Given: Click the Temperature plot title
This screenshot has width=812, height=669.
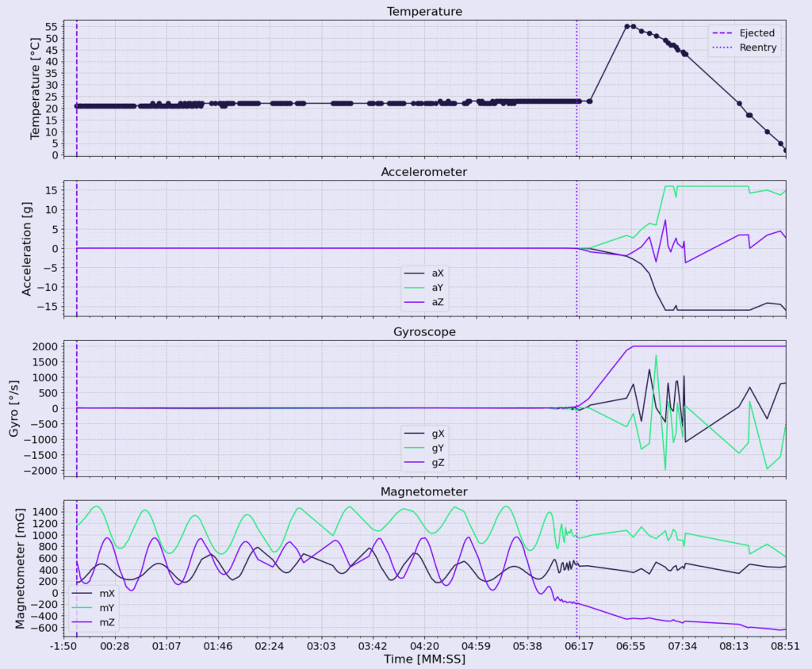Looking at the screenshot, I should click(424, 11).
